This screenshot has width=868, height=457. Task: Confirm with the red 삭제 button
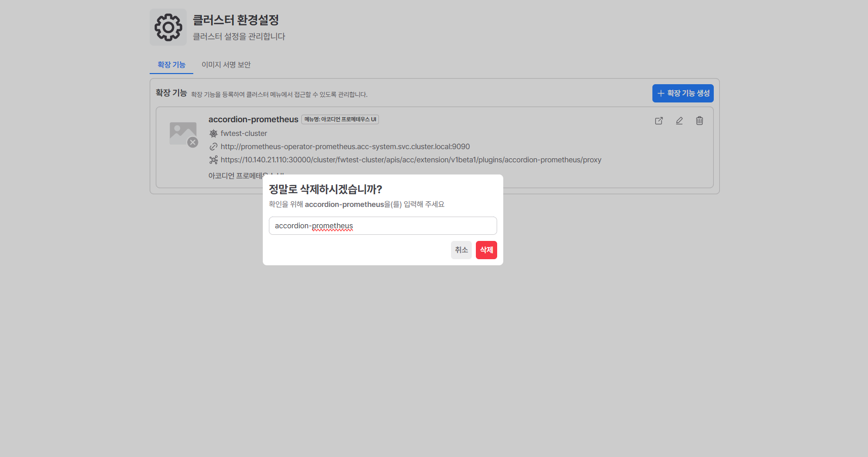(x=487, y=250)
